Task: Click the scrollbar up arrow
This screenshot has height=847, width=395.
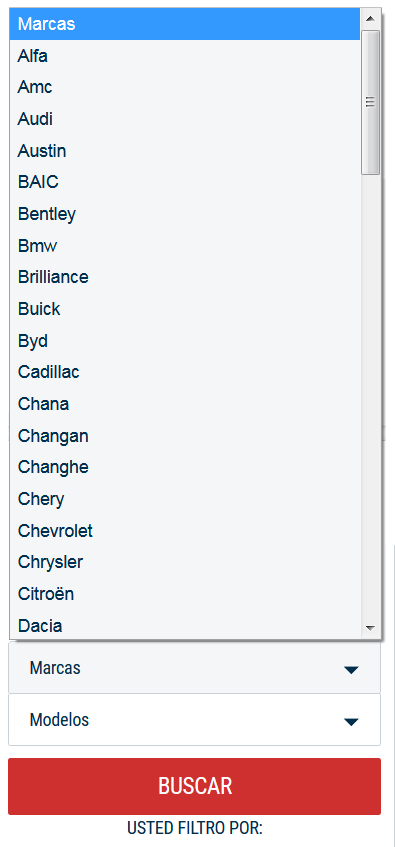Action: coord(370,19)
